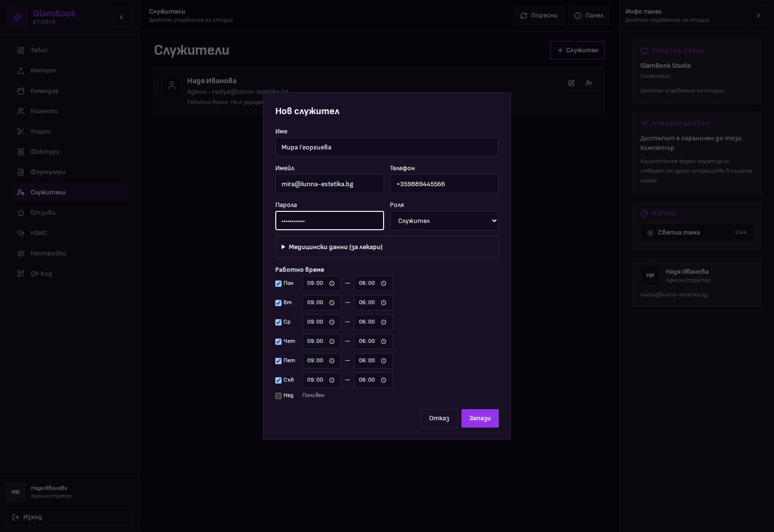Screen dimensions: 774x532
Task: Cancel the dialog with the Отказ button
Action: point(439,418)
